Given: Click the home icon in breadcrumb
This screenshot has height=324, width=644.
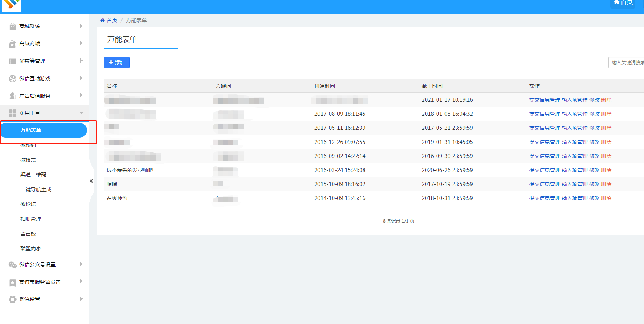Looking at the screenshot, I should [x=103, y=20].
